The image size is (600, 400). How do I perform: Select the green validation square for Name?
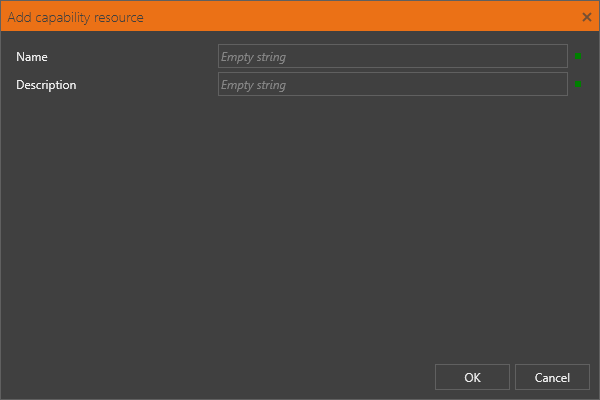(578, 56)
